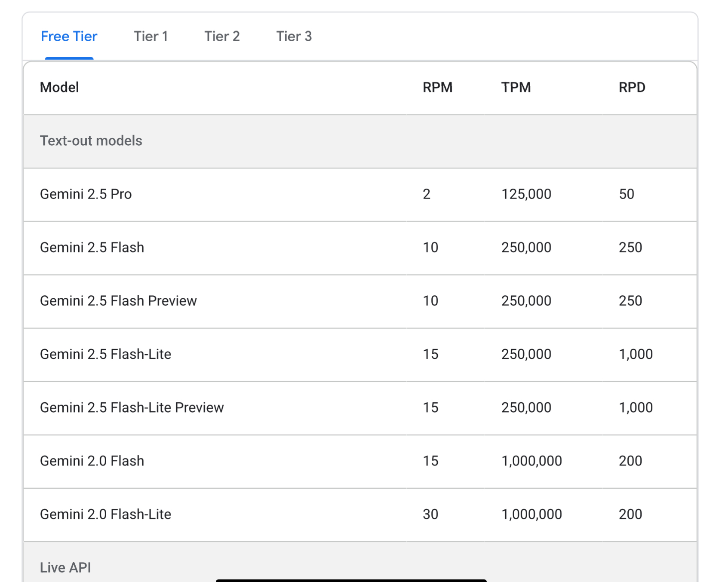Click the TPM column header
The width and height of the screenshot is (728, 582).
pos(516,88)
